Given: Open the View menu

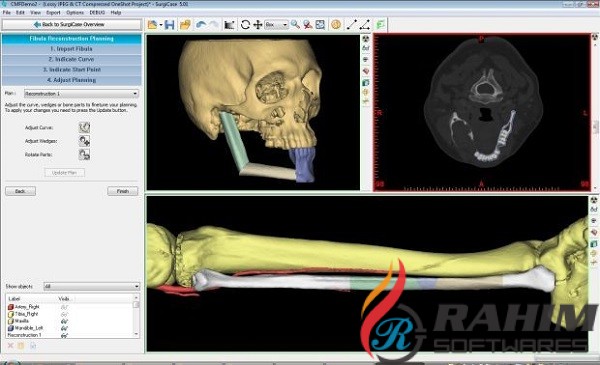Looking at the screenshot, I should tap(36, 13).
